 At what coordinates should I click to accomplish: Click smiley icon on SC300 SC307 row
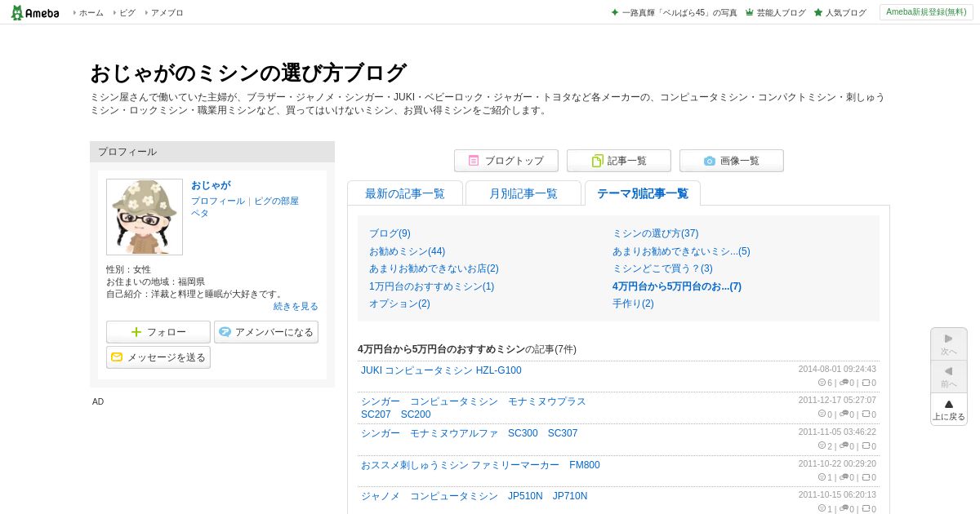[x=822, y=445]
